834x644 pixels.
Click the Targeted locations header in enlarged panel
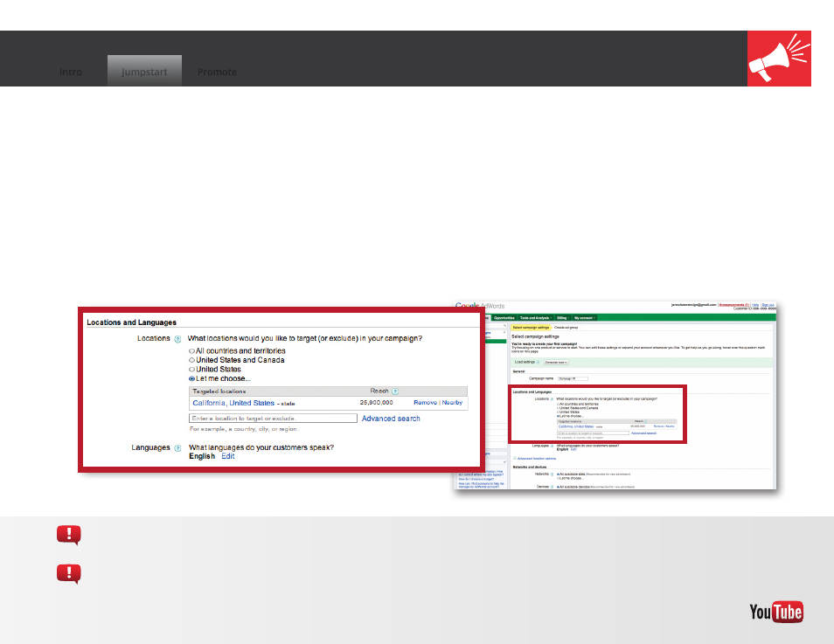click(x=219, y=391)
